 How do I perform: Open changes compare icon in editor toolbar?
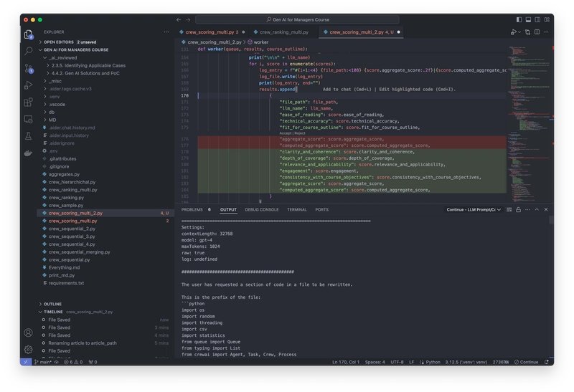pos(527,32)
